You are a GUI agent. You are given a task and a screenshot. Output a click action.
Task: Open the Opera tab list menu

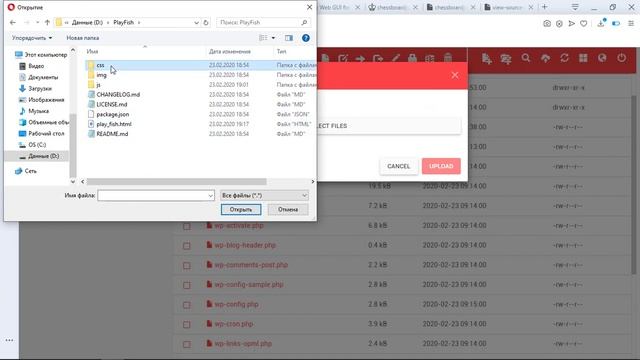pos(575,7)
